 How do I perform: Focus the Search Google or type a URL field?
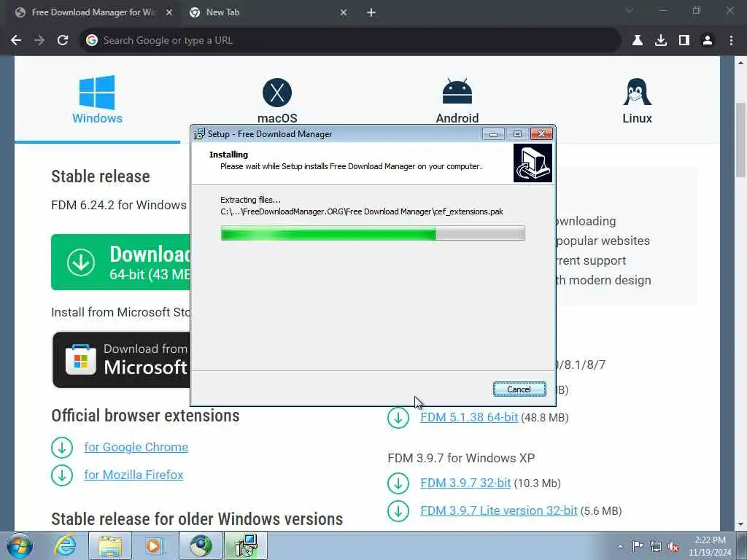tap(350, 41)
